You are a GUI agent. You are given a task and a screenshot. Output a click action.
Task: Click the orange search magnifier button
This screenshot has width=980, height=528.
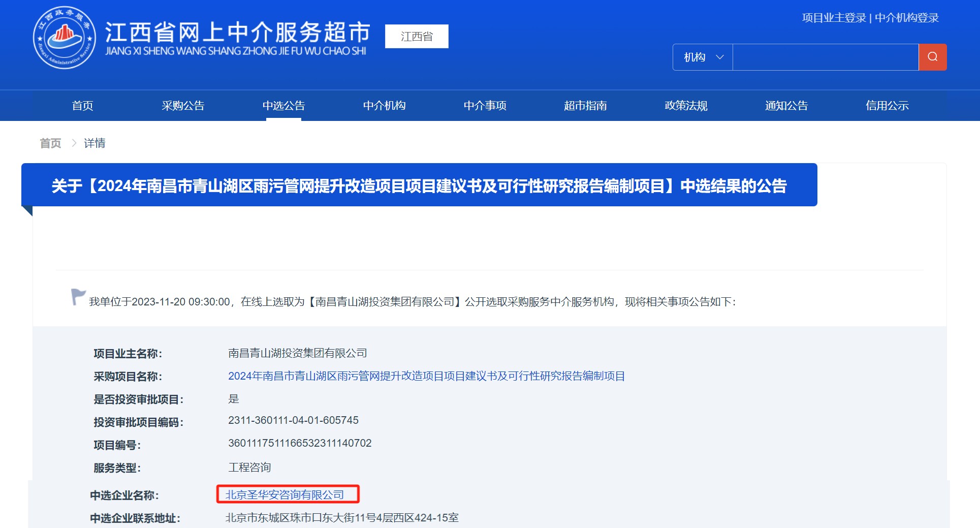[x=932, y=57]
